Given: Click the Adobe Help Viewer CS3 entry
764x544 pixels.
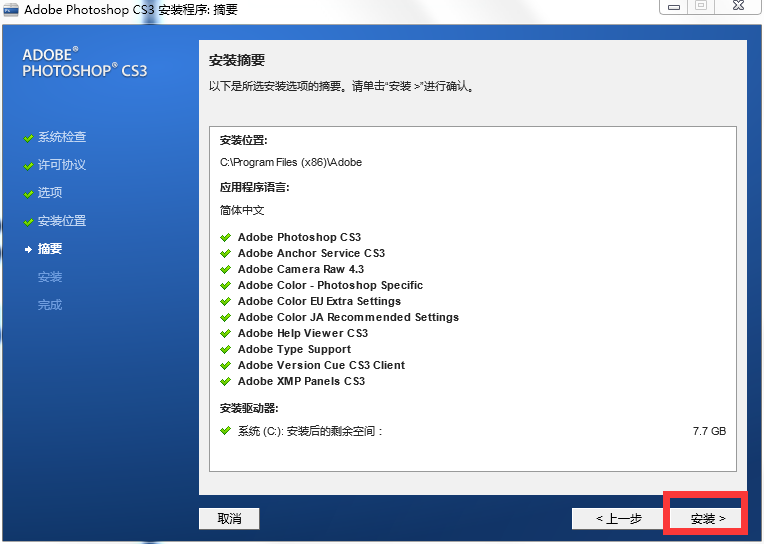Looking at the screenshot, I should [x=303, y=334].
